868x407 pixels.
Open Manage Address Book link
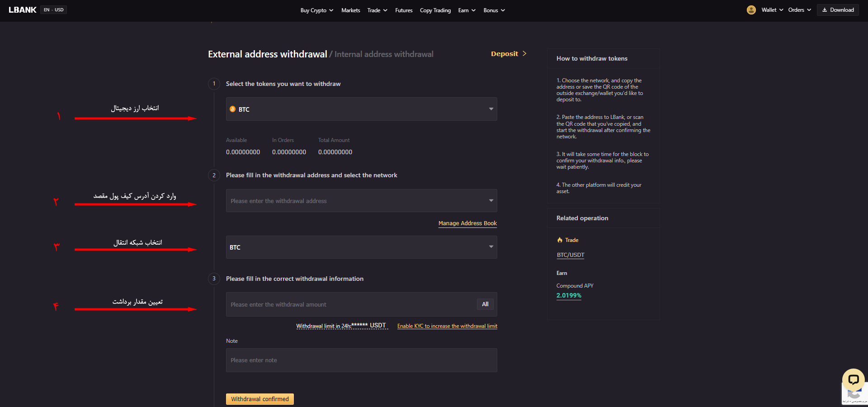point(467,223)
